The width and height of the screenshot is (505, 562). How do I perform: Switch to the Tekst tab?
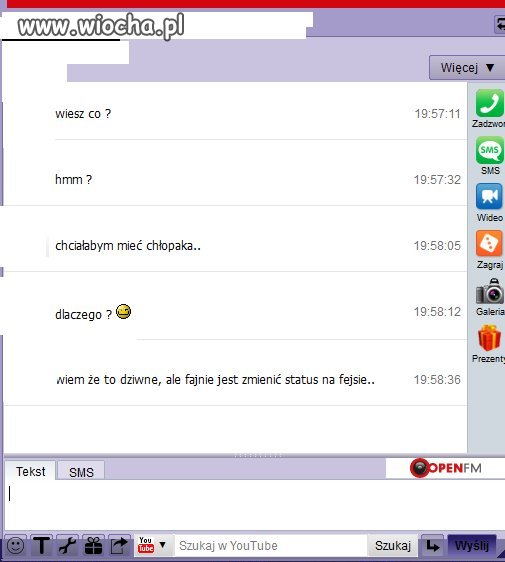[30, 471]
